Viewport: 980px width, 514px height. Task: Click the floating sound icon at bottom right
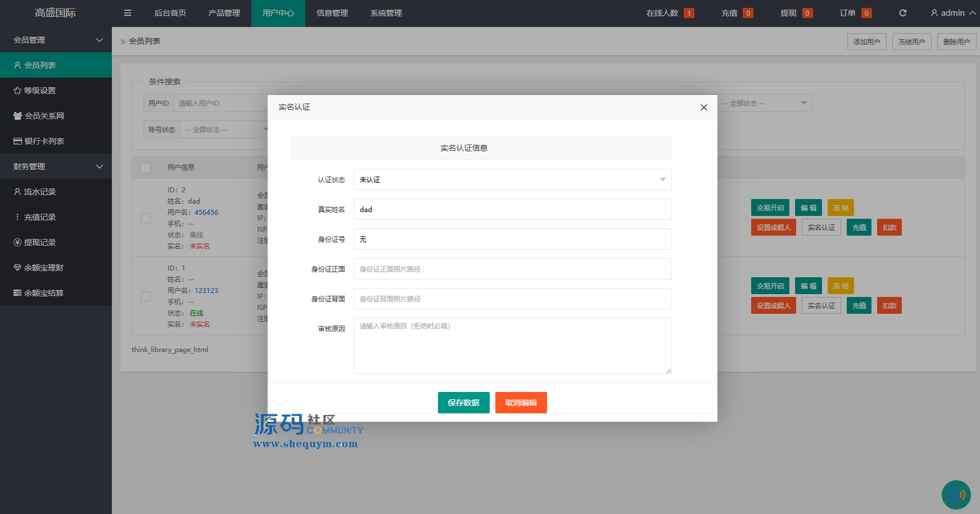point(956,494)
